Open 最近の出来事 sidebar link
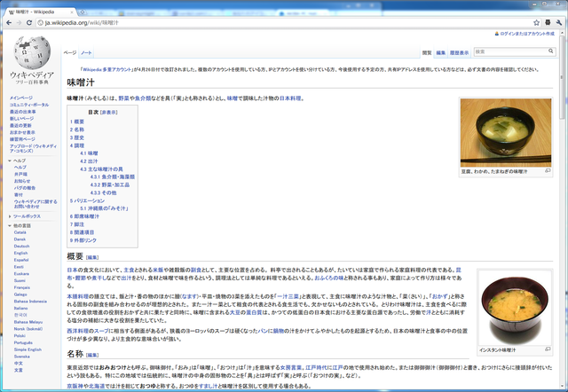568x392 pixels. coord(22,112)
